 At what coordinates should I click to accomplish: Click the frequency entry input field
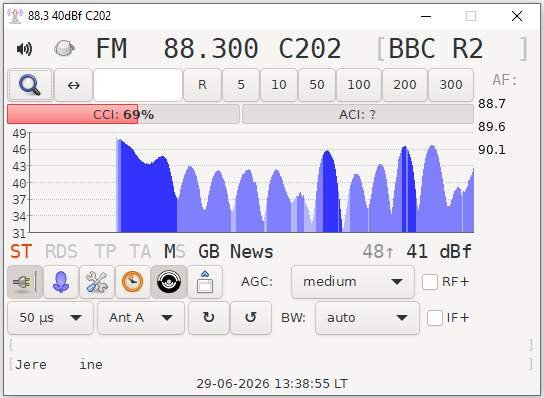[x=138, y=85]
